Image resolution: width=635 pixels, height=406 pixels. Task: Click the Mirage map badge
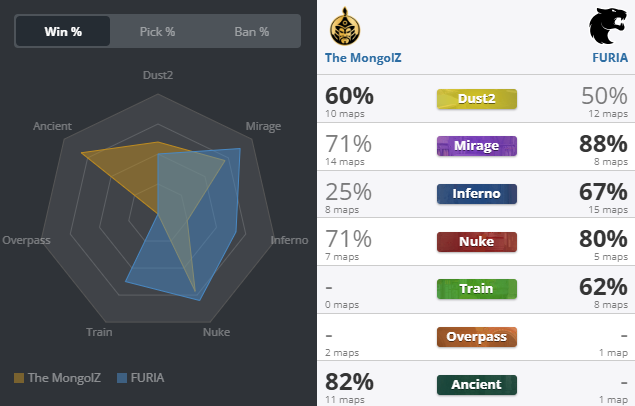(x=477, y=146)
